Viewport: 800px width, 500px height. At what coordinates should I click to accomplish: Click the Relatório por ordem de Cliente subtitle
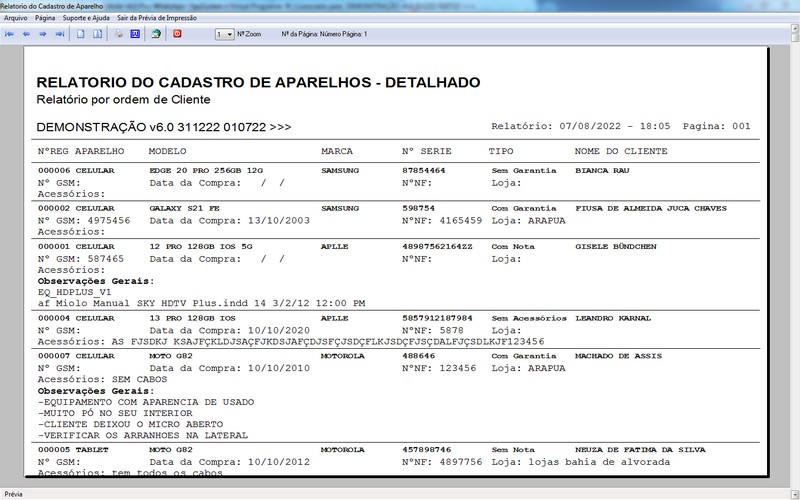123,99
